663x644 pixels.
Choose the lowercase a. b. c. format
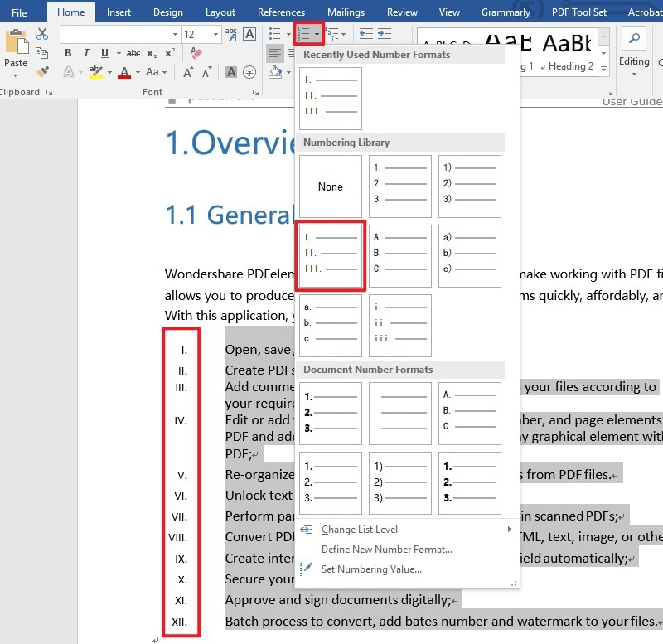(x=331, y=326)
